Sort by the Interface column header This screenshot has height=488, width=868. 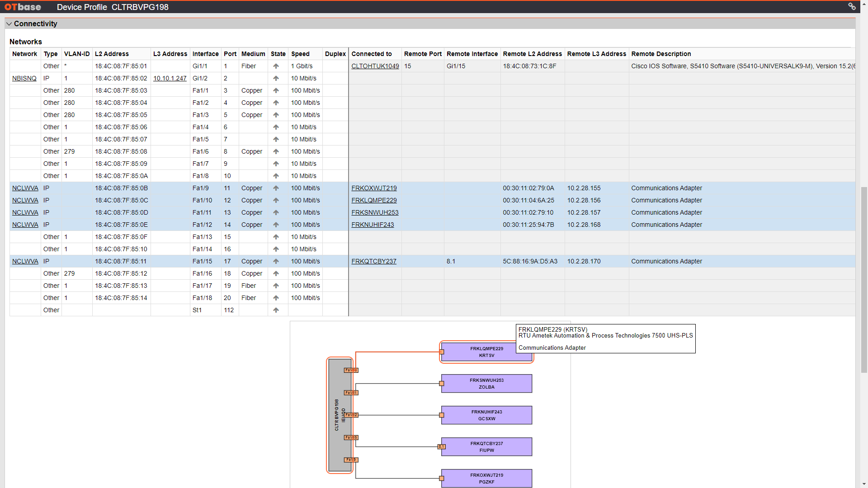tap(206, 54)
